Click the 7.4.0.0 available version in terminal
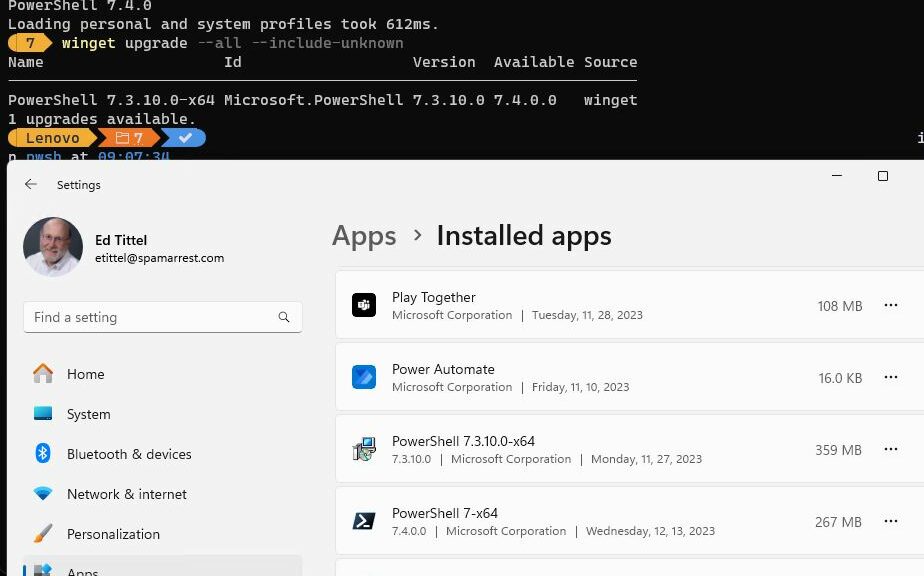 pos(525,100)
